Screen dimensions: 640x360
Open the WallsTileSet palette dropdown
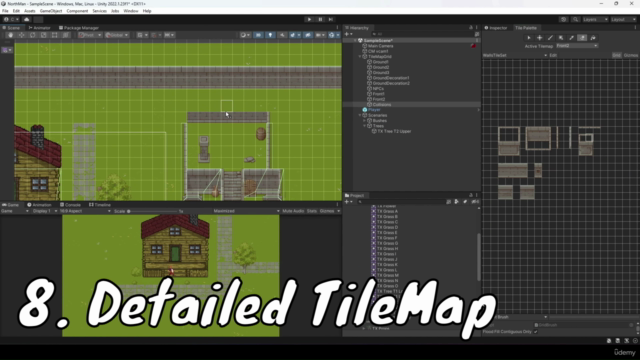515,55
